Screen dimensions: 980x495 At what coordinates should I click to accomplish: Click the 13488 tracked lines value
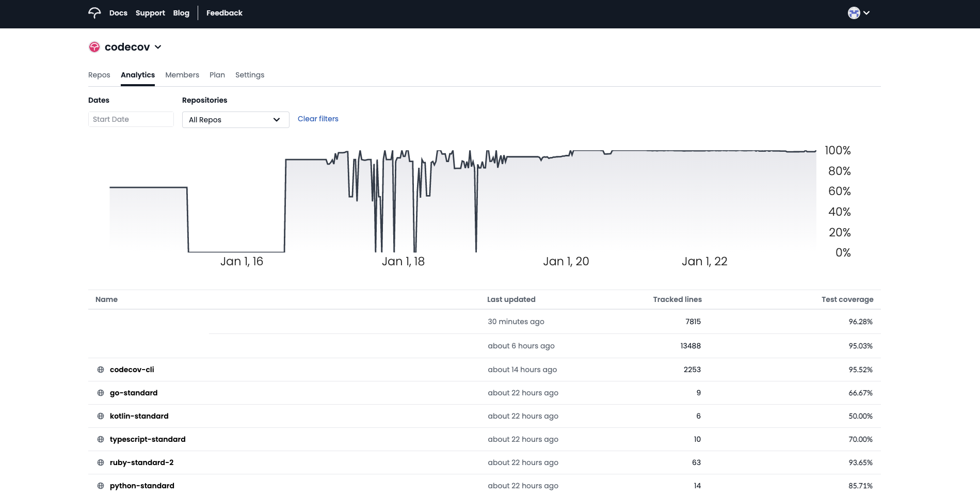pyautogui.click(x=690, y=346)
